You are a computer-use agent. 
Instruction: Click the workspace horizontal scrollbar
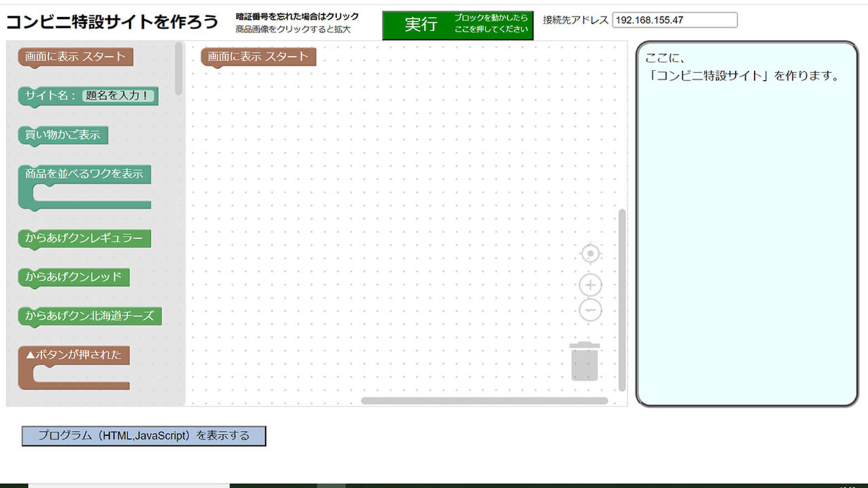click(x=484, y=401)
